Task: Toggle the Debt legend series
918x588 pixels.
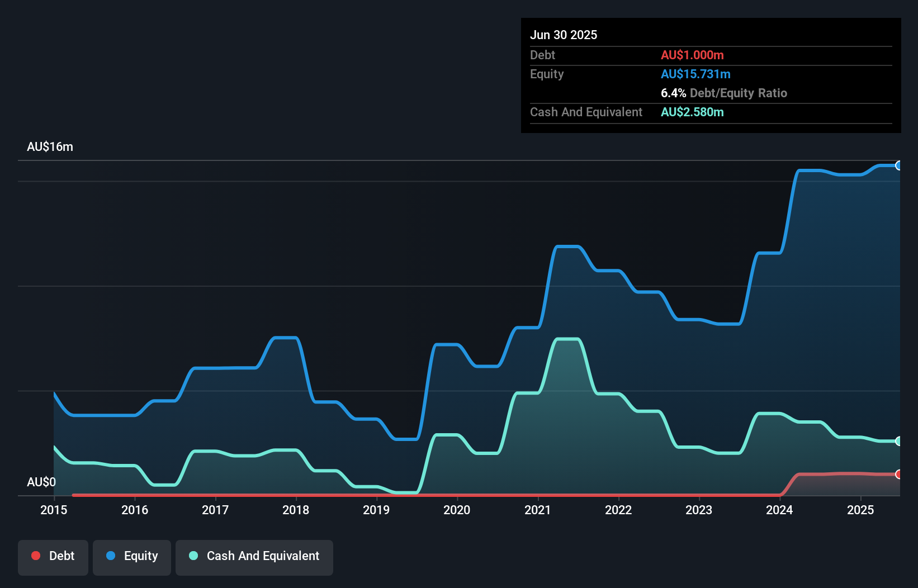Action: click(53, 556)
